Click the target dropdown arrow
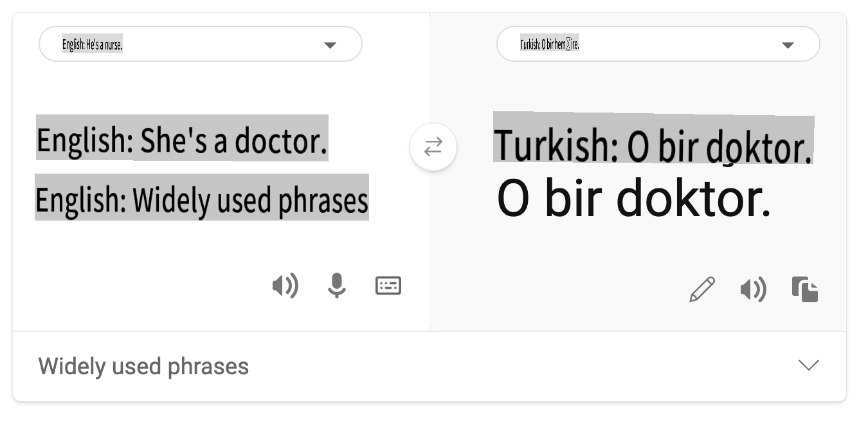Screen dimensions: 868x427 pos(788,45)
